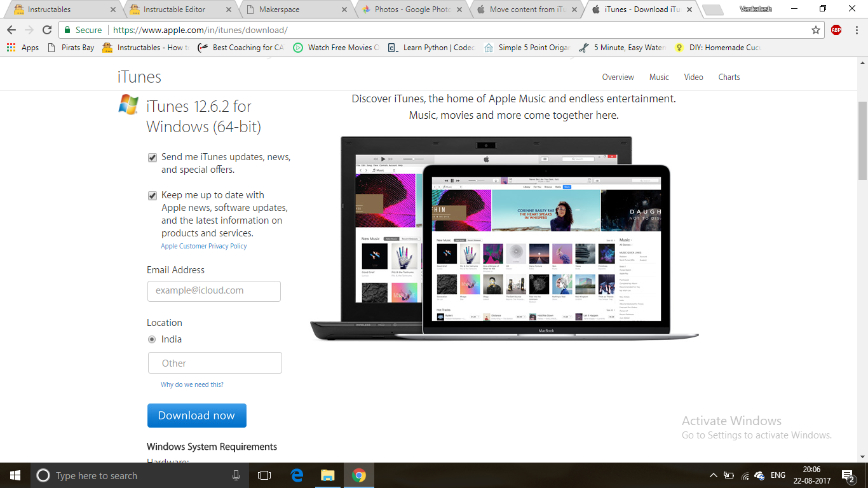This screenshot has width=868, height=488.
Task: Open the Action Center notifications icon
Action: click(x=848, y=475)
